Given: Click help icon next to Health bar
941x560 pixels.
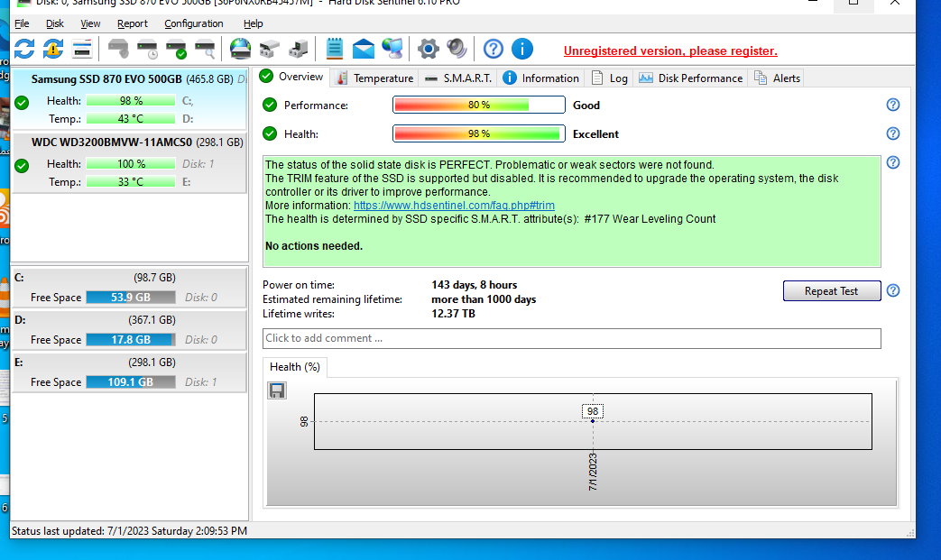Looking at the screenshot, I should (x=893, y=133).
